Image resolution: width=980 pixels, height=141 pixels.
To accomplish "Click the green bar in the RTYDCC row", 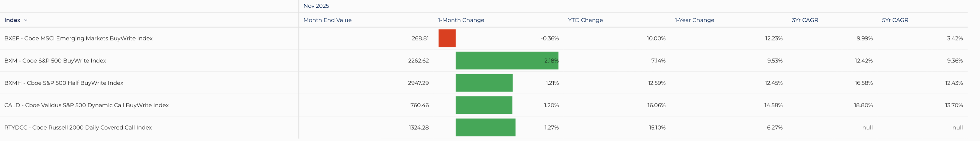I will 486,128.
